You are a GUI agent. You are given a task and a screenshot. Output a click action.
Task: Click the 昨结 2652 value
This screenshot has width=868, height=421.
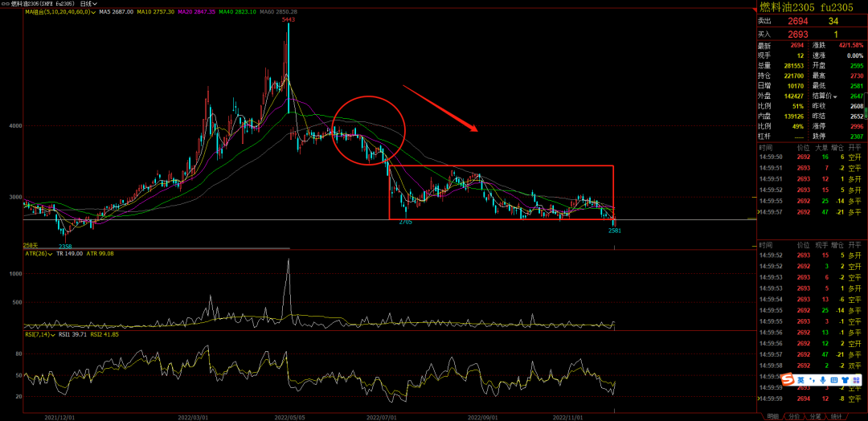(857, 116)
